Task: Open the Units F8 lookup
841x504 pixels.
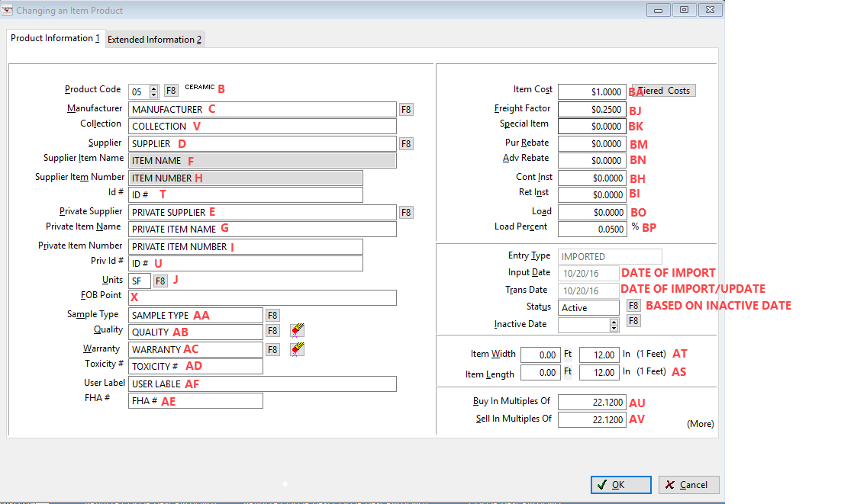Action: point(159,281)
